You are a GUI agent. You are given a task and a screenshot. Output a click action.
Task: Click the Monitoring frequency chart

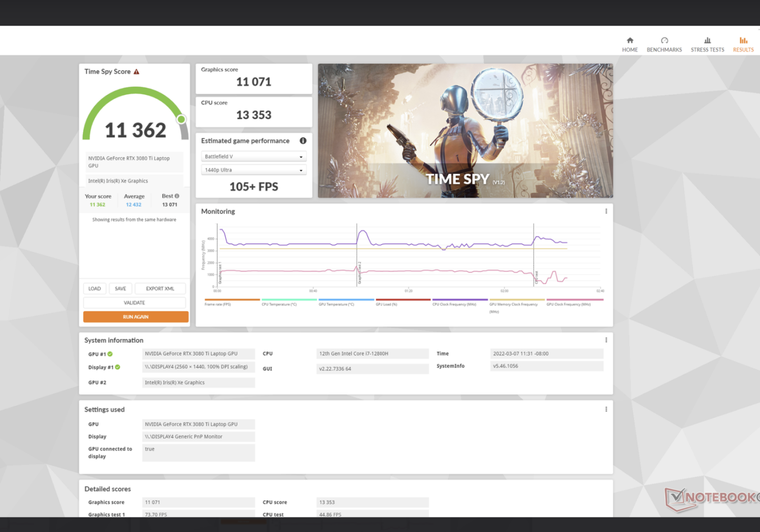(408, 255)
